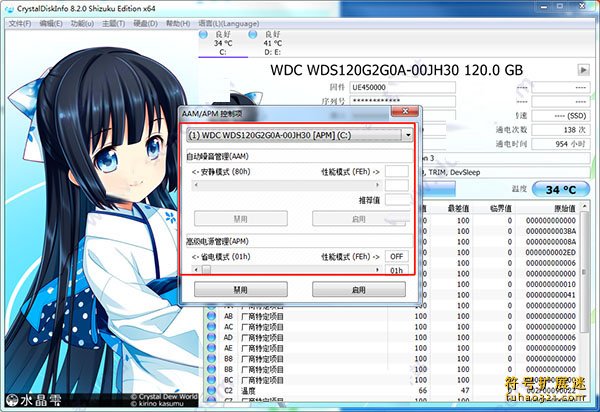Click the next disk arrow button
Screen dimensions: 600x412
(x=583, y=70)
